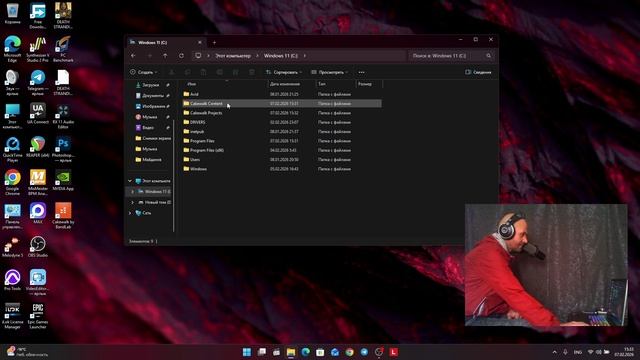Open Снимки экрана folder in sidebar
The height and width of the screenshot is (360, 640).
click(x=153, y=138)
